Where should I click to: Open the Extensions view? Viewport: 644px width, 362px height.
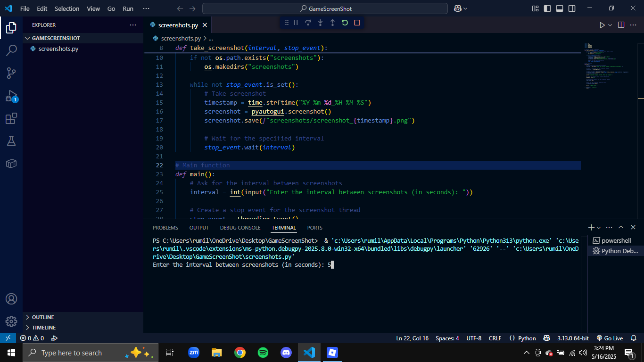(x=11, y=119)
